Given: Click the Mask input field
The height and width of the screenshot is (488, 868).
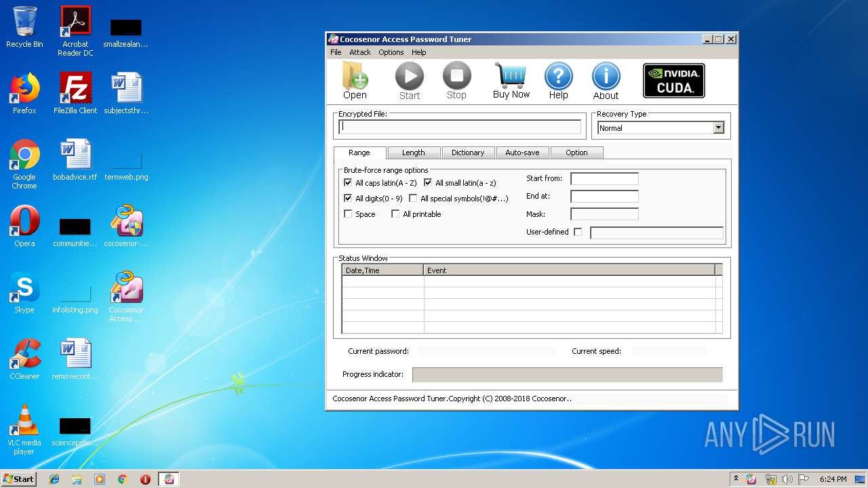Looking at the screenshot, I should [604, 214].
